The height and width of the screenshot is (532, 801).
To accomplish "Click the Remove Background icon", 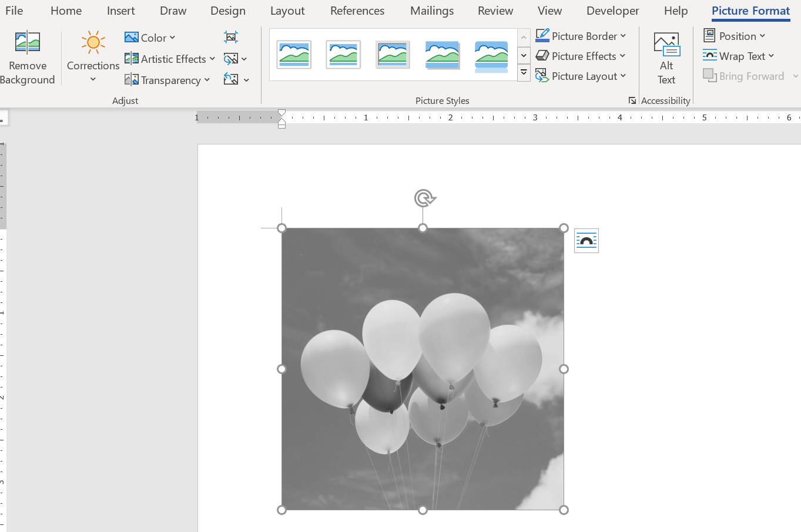I will tap(28, 44).
